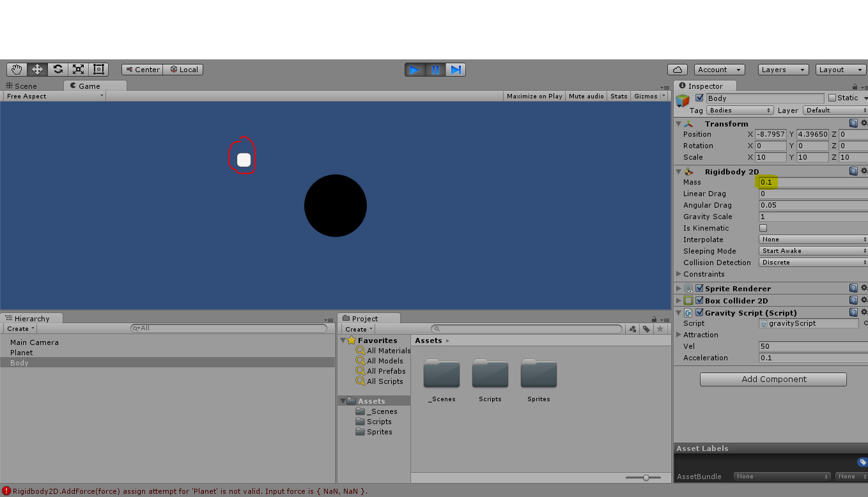Click the Add Component button

pos(773,379)
